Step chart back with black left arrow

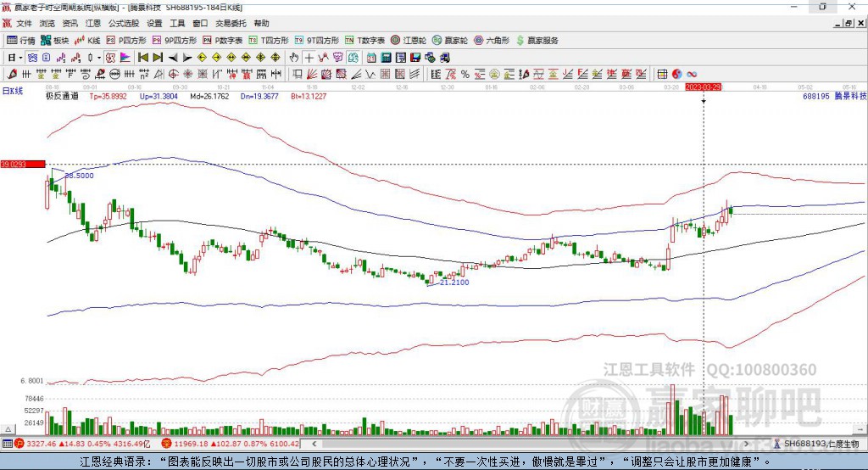173,58
